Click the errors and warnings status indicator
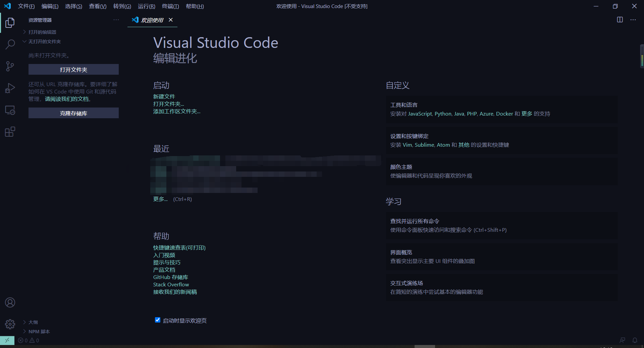Screen dimensions: 644x348 coord(28,340)
